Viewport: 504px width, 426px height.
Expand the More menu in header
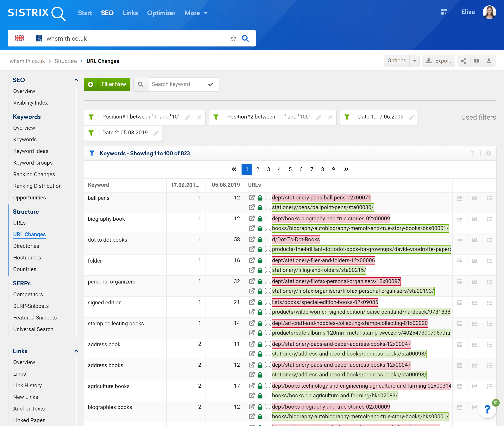[196, 13]
